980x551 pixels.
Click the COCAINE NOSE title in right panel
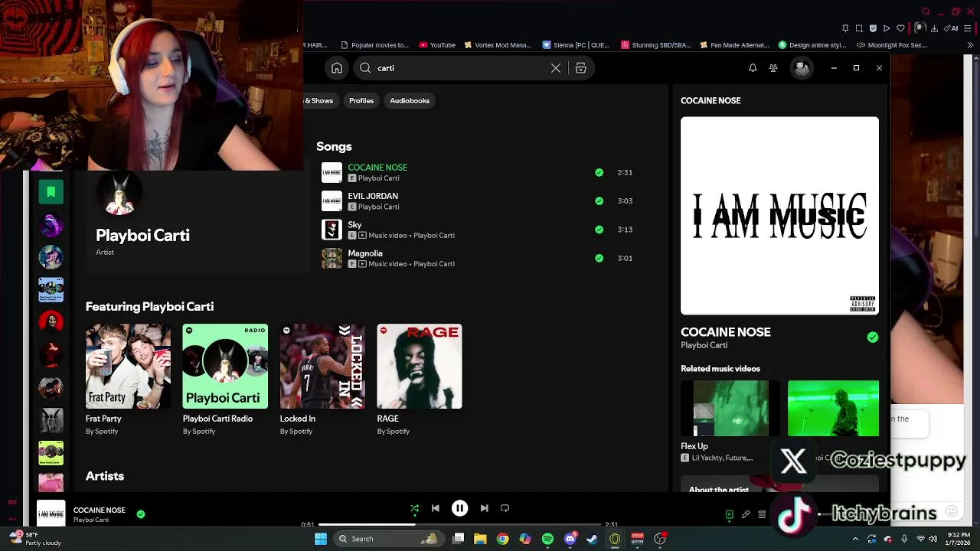click(726, 332)
